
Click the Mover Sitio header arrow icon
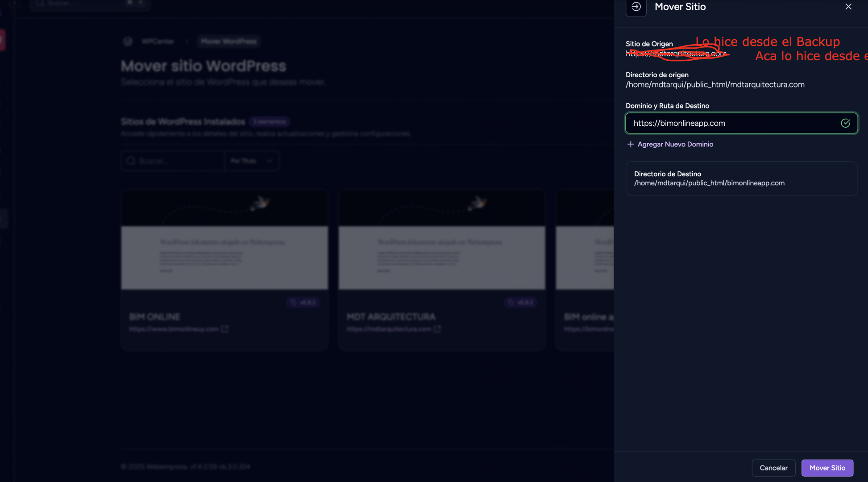(x=636, y=7)
